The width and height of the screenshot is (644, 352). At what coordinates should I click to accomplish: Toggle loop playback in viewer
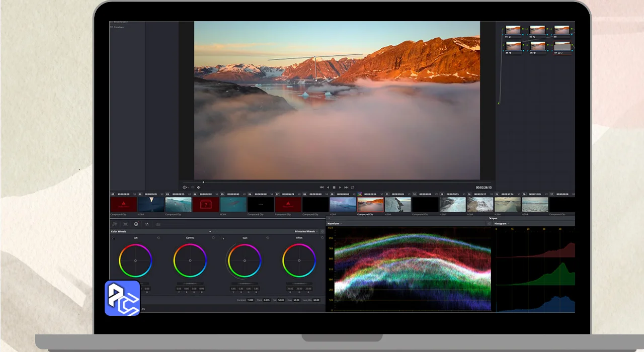(352, 188)
